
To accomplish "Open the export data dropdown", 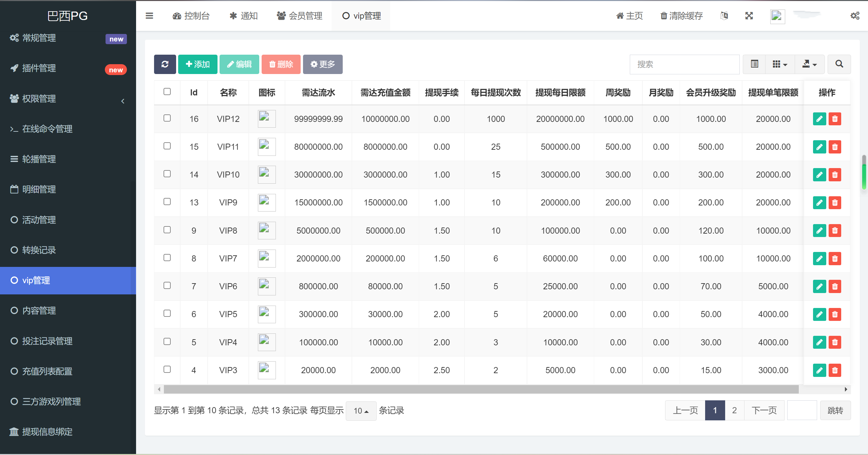I will pyautogui.click(x=809, y=64).
